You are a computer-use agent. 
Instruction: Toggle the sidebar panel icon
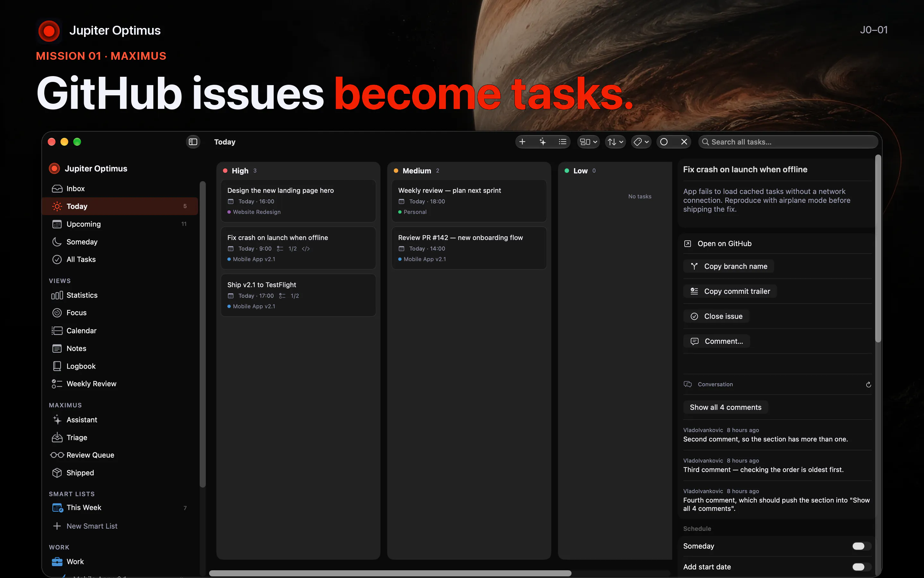pyautogui.click(x=193, y=142)
